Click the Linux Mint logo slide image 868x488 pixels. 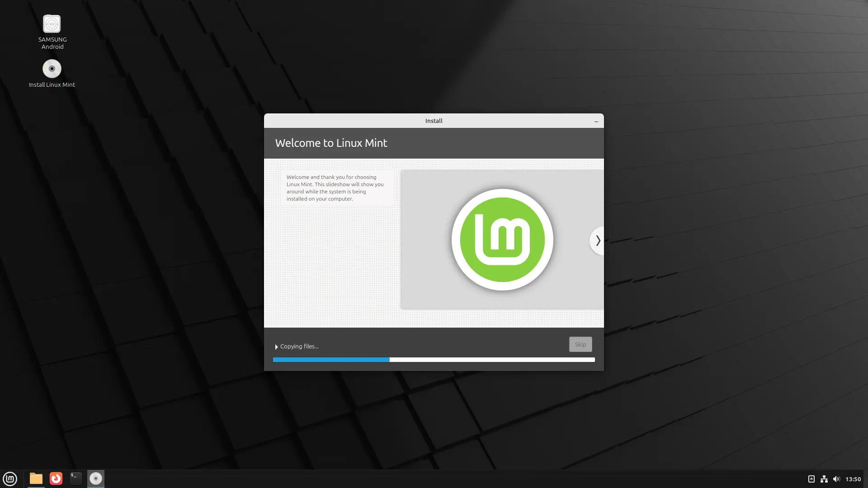pos(502,239)
